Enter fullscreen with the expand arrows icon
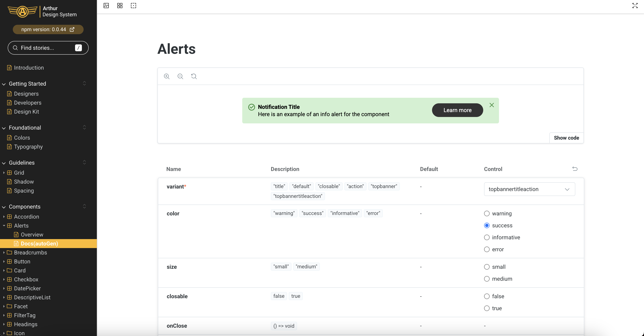 click(635, 6)
